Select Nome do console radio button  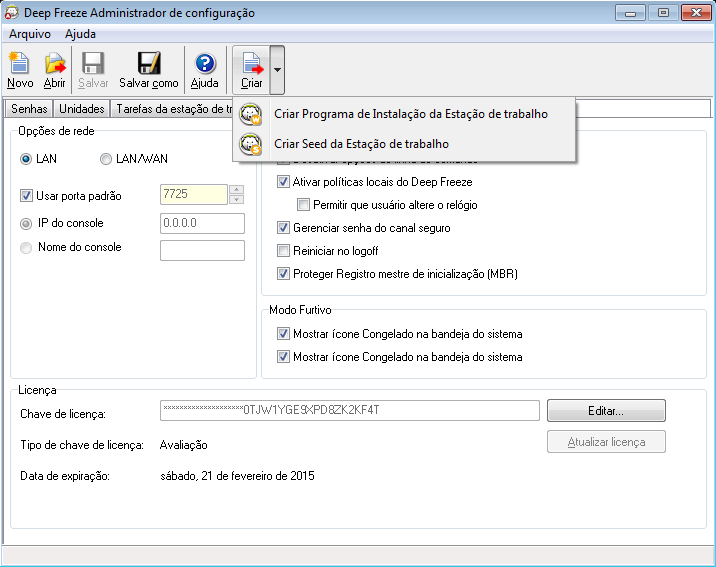coord(26,247)
